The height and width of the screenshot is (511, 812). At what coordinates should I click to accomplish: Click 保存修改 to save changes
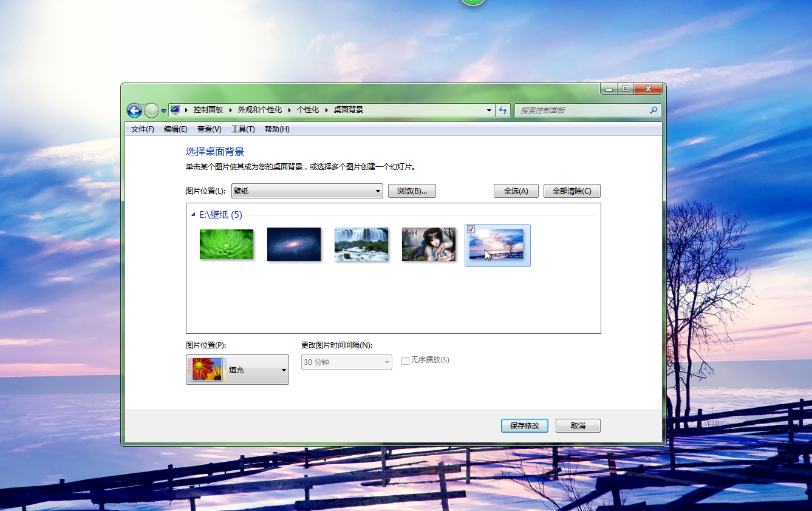pos(525,426)
